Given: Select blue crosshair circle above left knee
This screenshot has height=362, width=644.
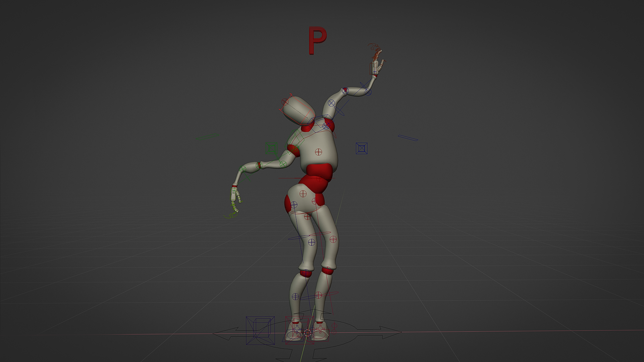Looking at the screenshot, I should tap(312, 242).
